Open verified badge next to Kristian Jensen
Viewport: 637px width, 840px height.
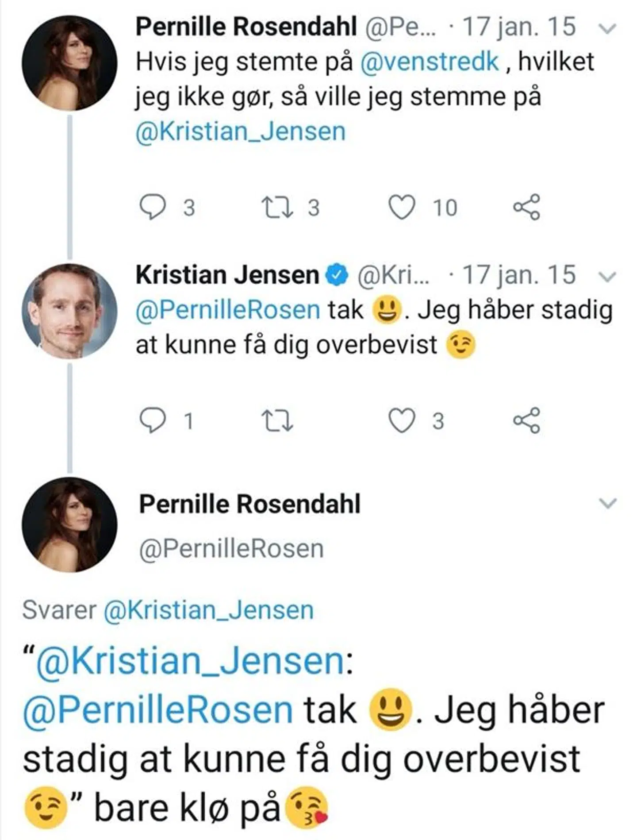pyautogui.click(x=337, y=275)
